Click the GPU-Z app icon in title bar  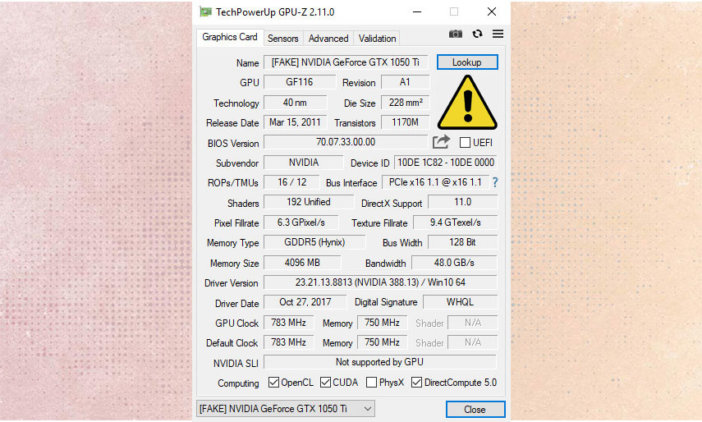click(205, 12)
